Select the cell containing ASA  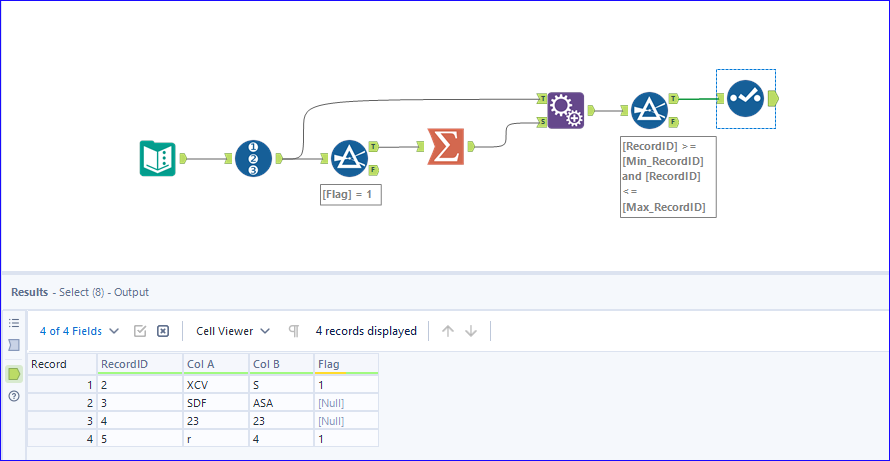click(281, 403)
